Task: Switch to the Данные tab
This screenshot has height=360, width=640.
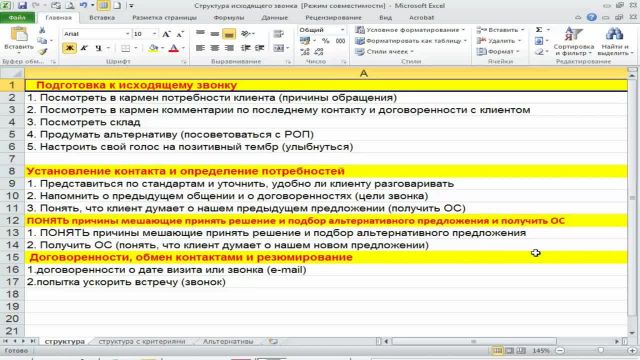Action: pyautogui.click(x=275, y=18)
